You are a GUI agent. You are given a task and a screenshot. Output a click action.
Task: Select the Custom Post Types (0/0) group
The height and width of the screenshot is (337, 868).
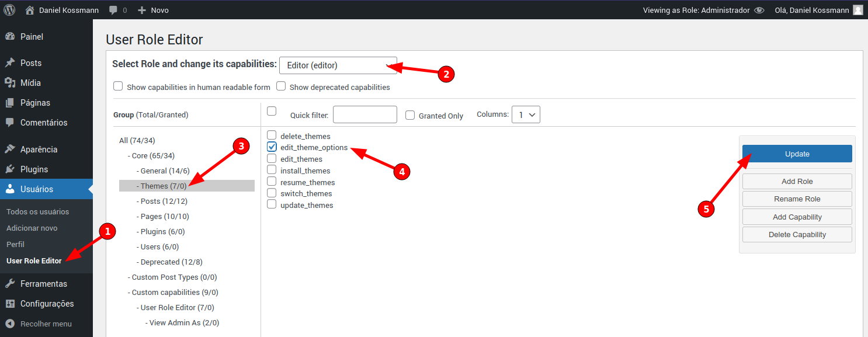click(172, 277)
